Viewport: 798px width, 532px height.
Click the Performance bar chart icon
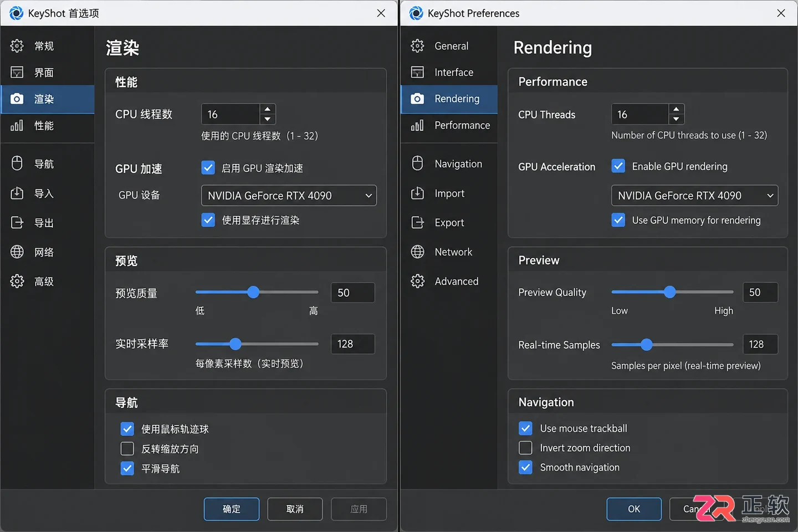coord(418,125)
